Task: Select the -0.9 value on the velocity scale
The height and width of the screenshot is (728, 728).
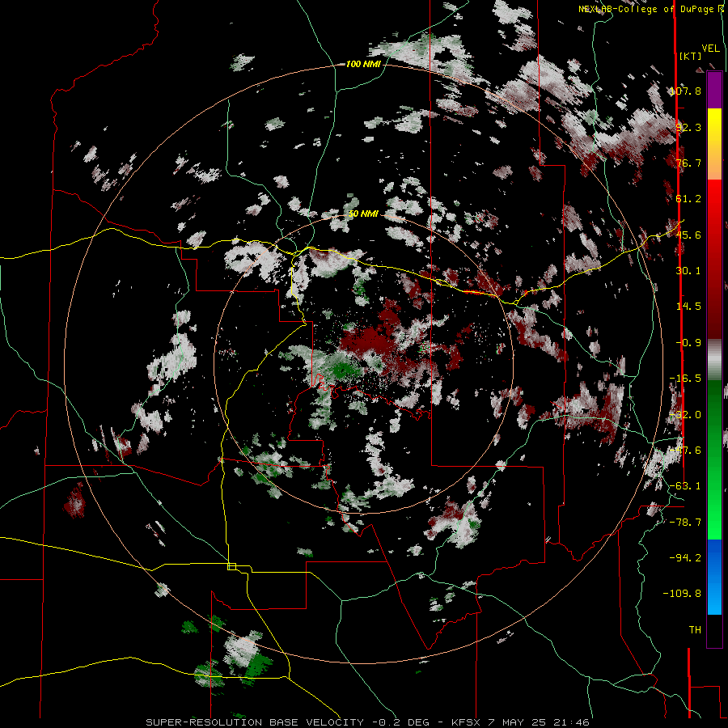Action: pyautogui.click(x=688, y=343)
